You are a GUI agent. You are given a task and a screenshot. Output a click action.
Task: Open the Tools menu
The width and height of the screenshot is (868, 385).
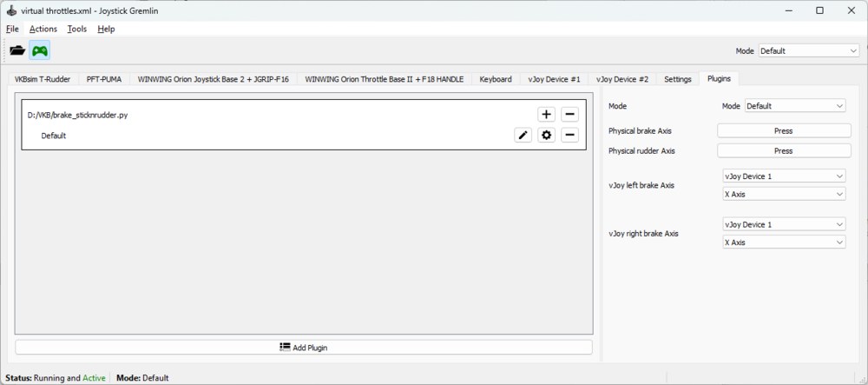coord(77,29)
